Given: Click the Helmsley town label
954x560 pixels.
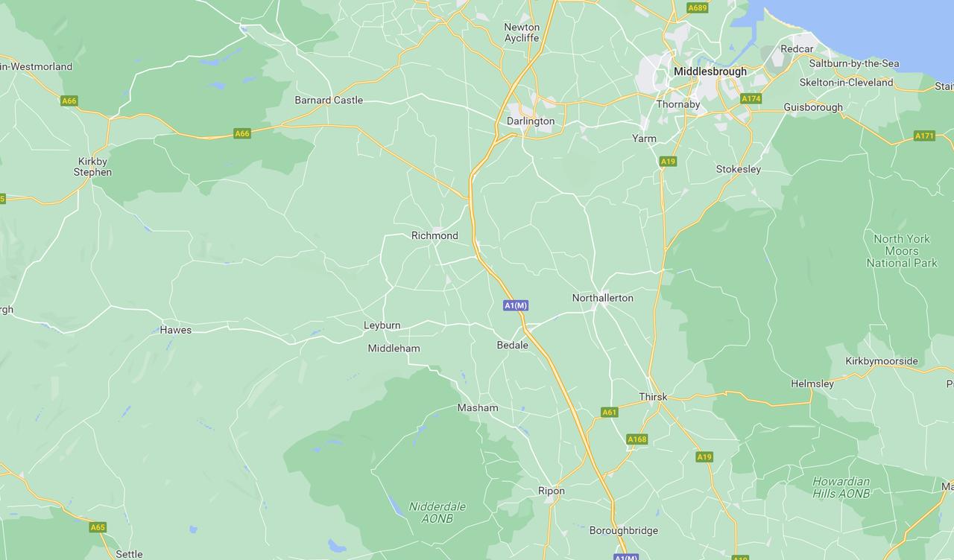Looking at the screenshot, I should point(812,384).
